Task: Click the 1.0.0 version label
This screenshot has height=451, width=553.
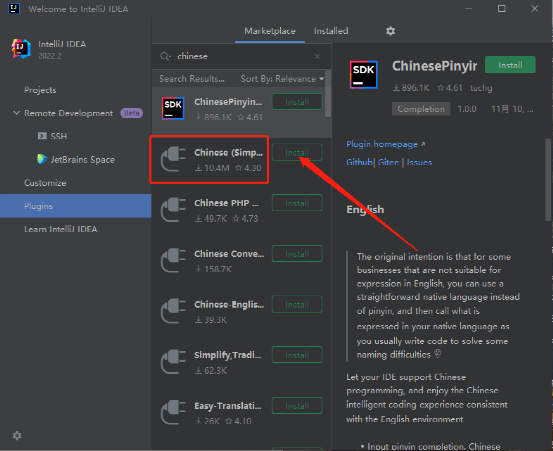Action: pyautogui.click(x=467, y=109)
